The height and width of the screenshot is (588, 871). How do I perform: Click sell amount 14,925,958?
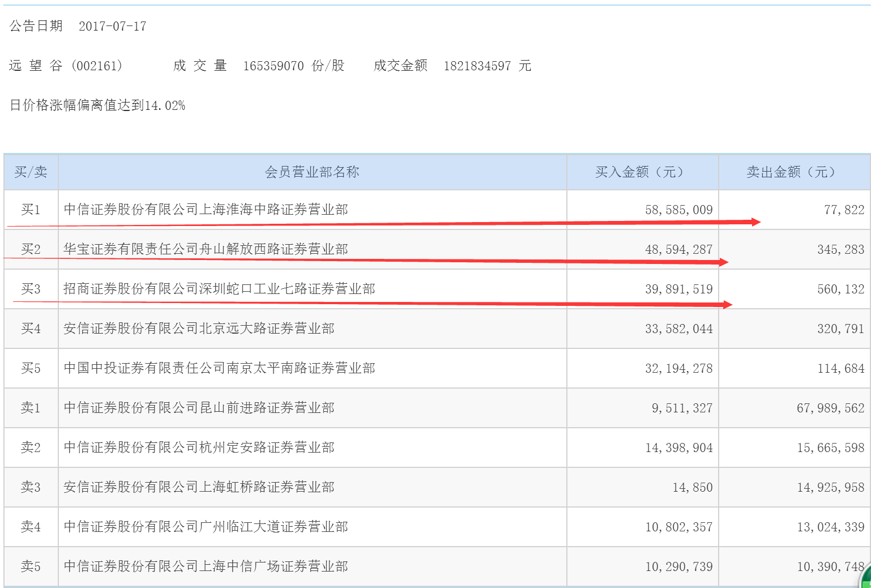coord(830,487)
